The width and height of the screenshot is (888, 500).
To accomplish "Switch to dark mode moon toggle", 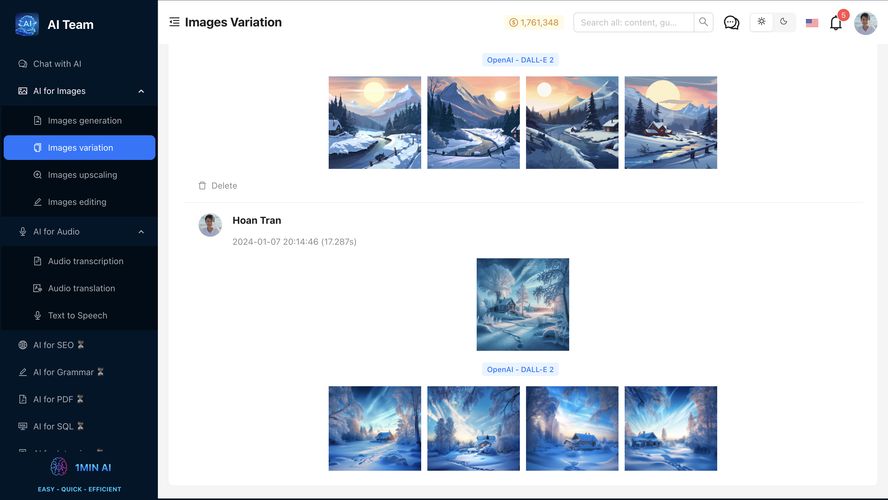I will (x=784, y=22).
